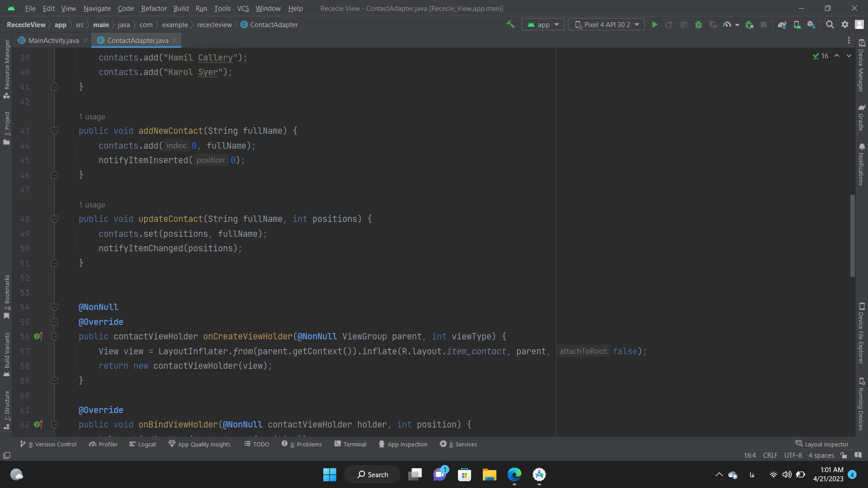This screenshot has height=488, width=868.
Task: Jump to next highlighted problem arrow
Action: click(849, 56)
